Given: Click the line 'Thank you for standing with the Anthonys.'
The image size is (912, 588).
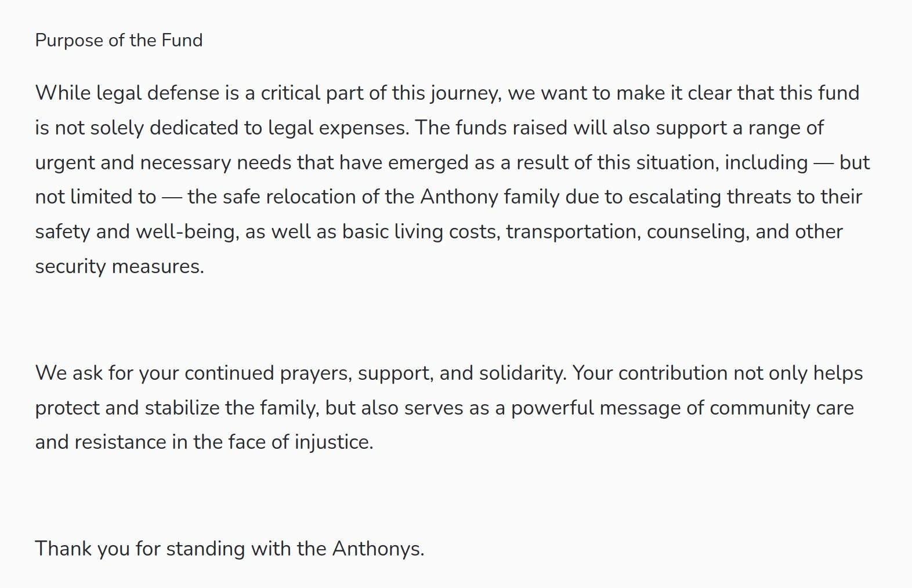Looking at the screenshot, I should pyautogui.click(x=230, y=550).
